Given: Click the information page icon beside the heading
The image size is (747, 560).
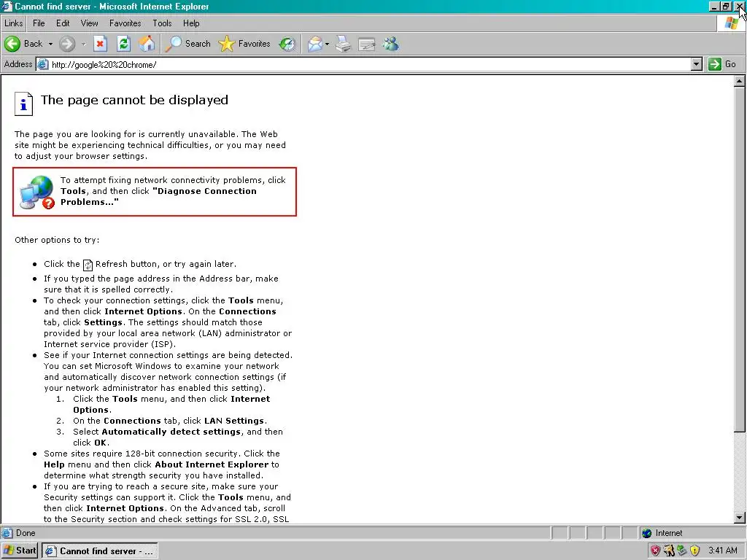Looking at the screenshot, I should point(23,104).
